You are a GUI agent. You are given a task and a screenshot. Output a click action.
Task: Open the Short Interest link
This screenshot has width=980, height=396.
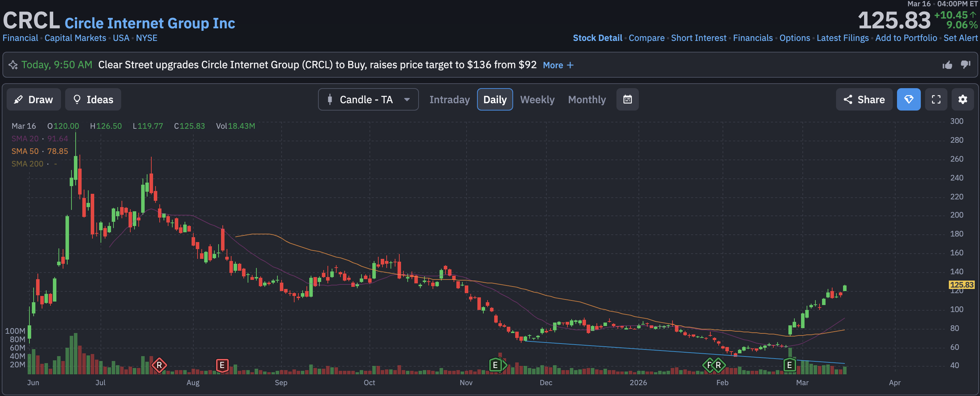[698, 38]
